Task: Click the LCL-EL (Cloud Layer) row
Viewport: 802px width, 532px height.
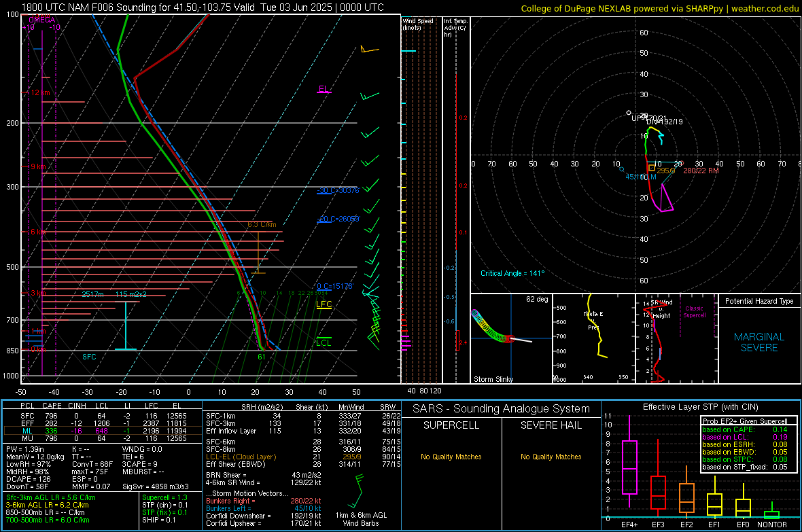Action: point(303,457)
